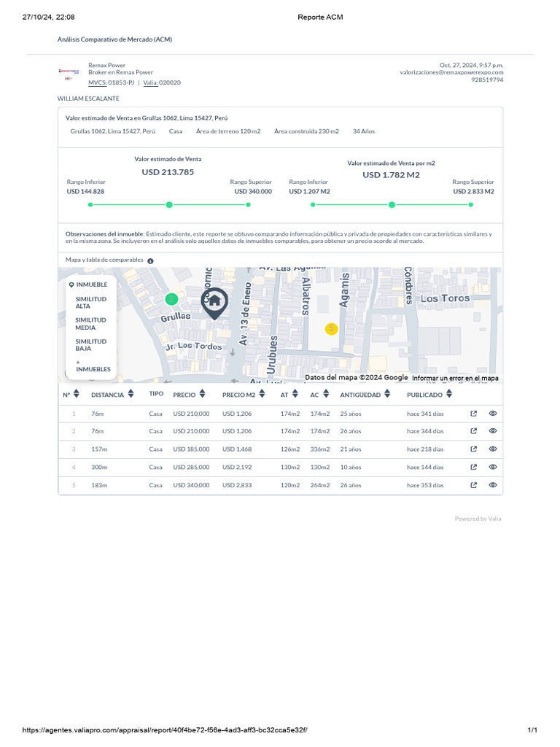Select yellow comparable marker 5 on map
This screenshot has width=560, height=747.
pos(331,329)
